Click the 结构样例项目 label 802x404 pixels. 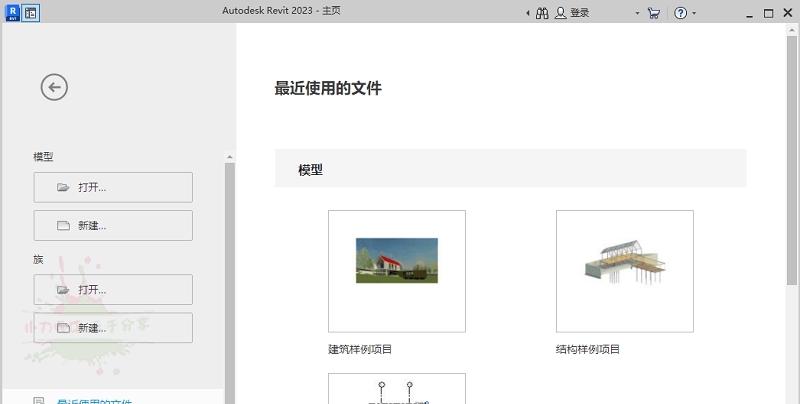(588, 350)
